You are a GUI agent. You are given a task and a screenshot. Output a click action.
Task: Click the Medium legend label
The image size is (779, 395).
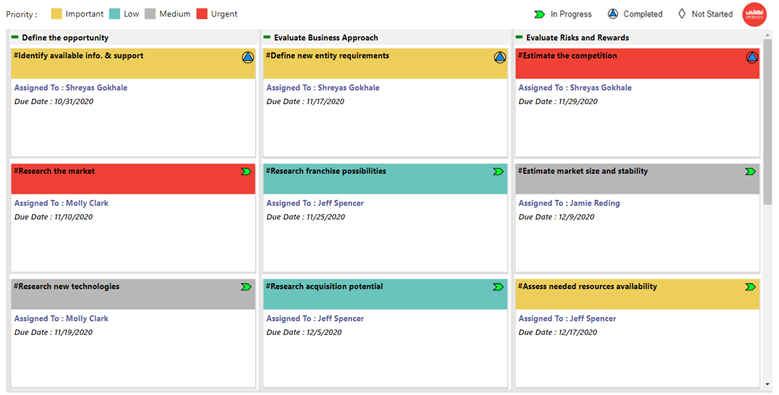[x=175, y=14]
